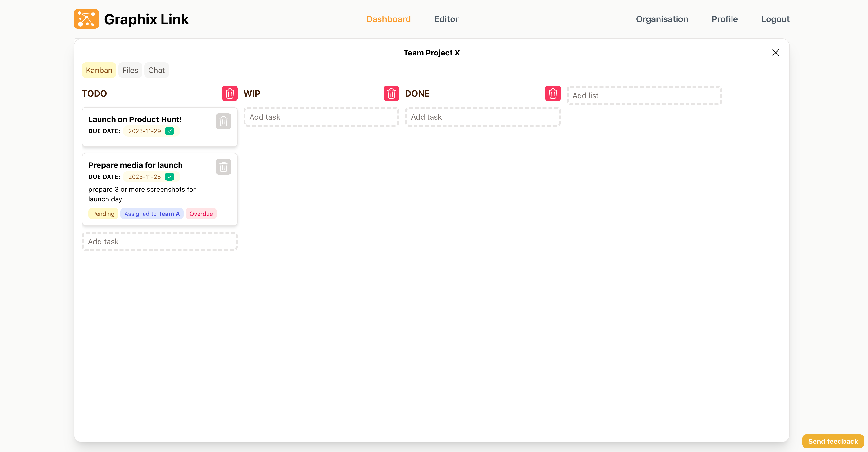The width and height of the screenshot is (868, 452).
Task: Click the Overdue tag
Action: [x=201, y=214]
